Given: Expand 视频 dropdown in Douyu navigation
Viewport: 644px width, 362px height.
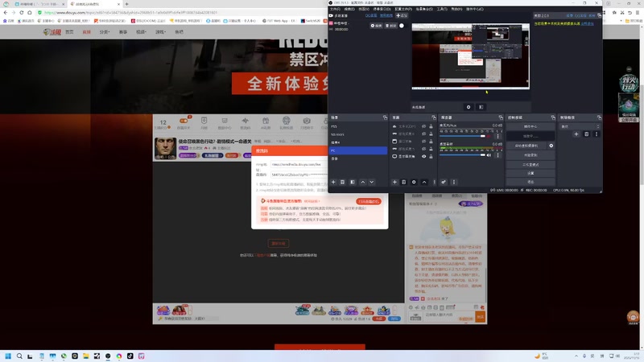Looking at the screenshot, I should click(141, 31).
